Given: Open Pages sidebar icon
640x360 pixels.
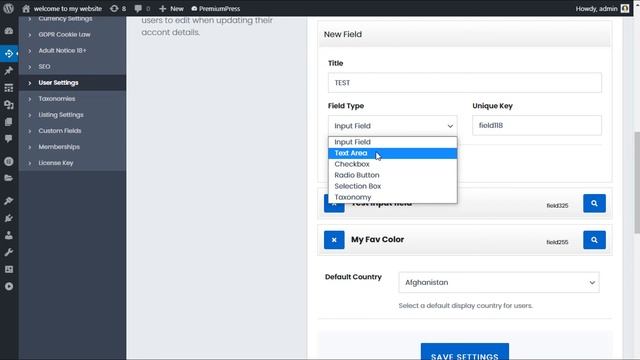Looking at the screenshot, I should pos(9,122).
